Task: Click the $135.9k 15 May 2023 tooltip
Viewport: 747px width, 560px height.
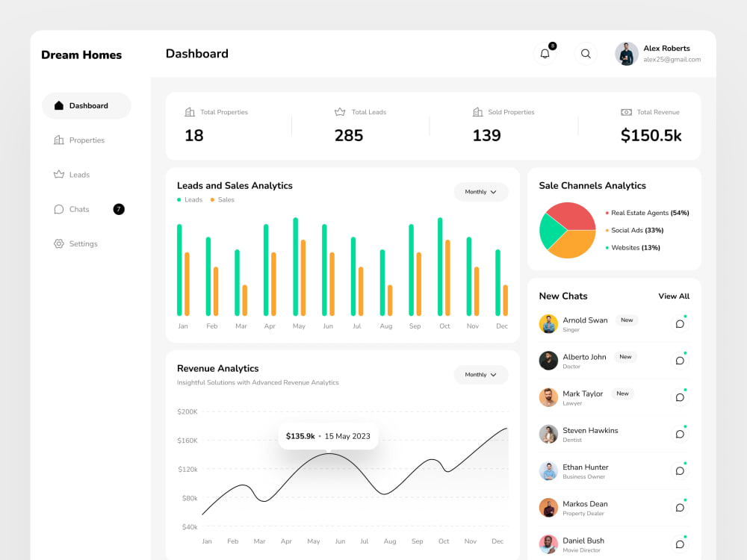Action: [328, 436]
